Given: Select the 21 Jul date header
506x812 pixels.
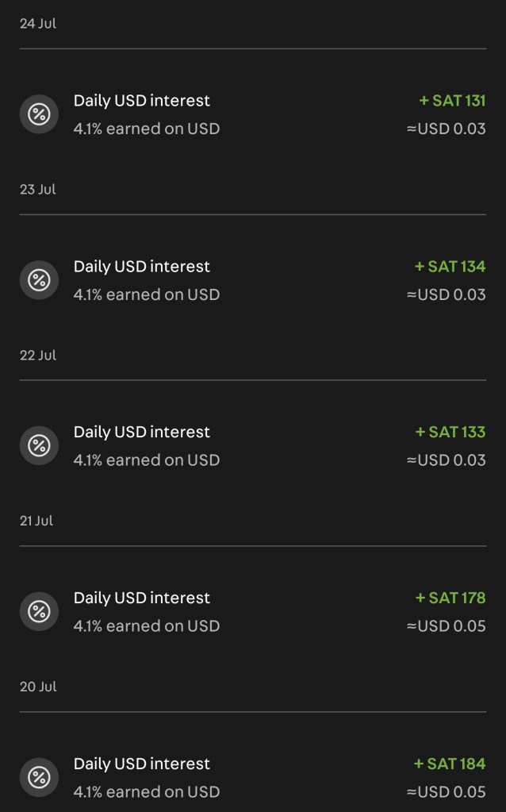Looking at the screenshot, I should pos(36,521).
